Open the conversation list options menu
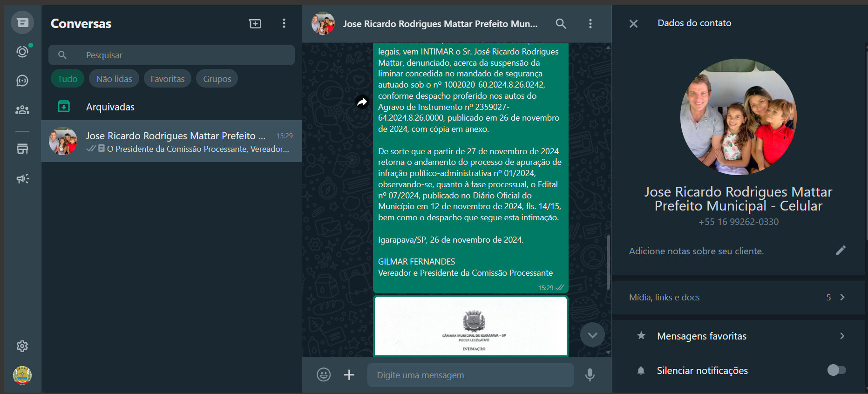Viewport: 868px width, 394px height. [284, 24]
